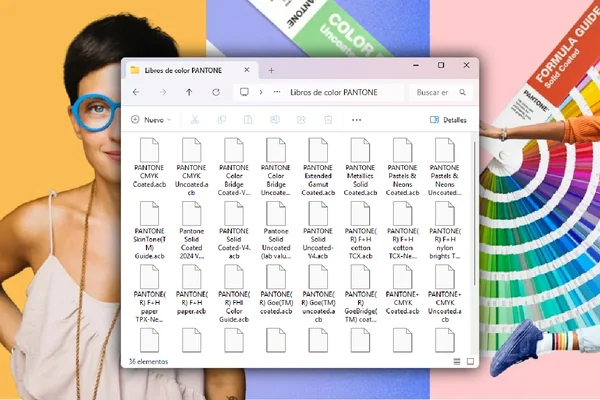Click the Cut scissors icon
Viewport: 600px width, 400px height.
[x=195, y=120]
